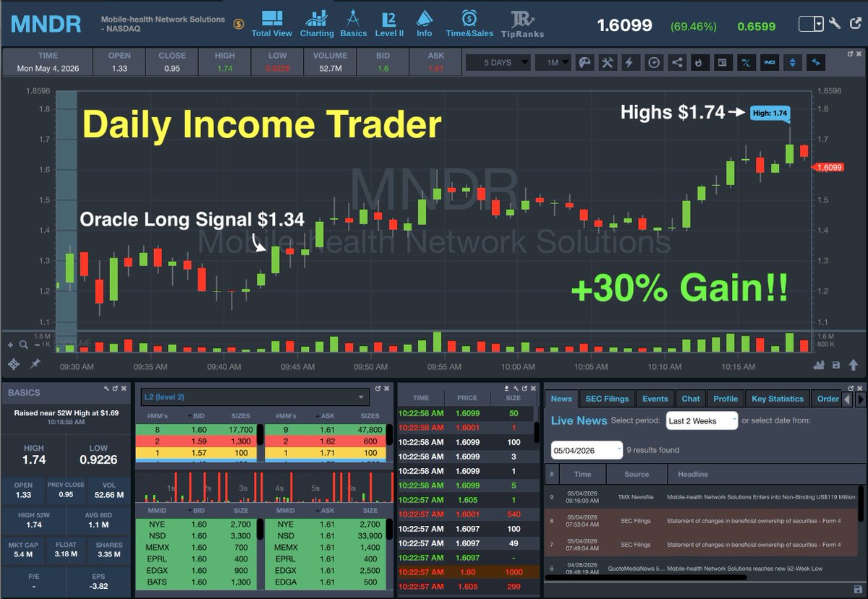This screenshot has height=599, width=868.
Task: Save news with floppy icon in news panel
Action: tap(857, 589)
